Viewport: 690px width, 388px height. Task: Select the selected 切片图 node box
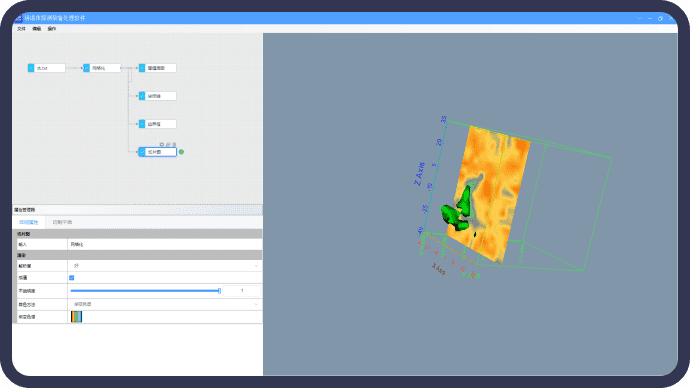coord(158,152)
